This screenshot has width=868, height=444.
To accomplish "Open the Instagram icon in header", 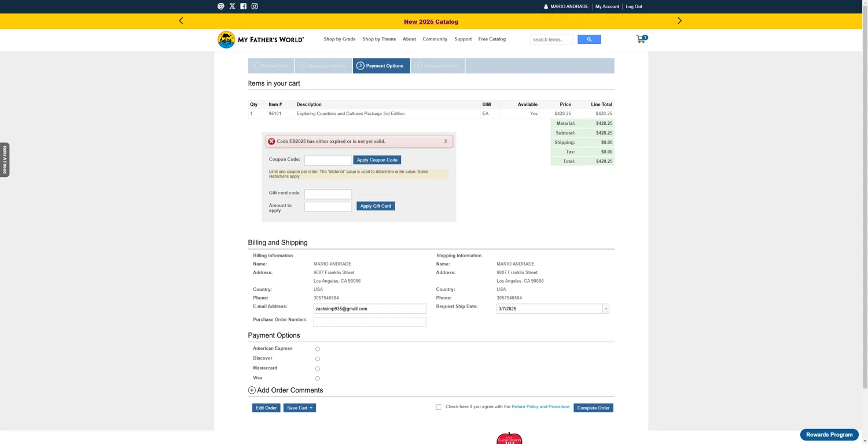I will point(255,6).
